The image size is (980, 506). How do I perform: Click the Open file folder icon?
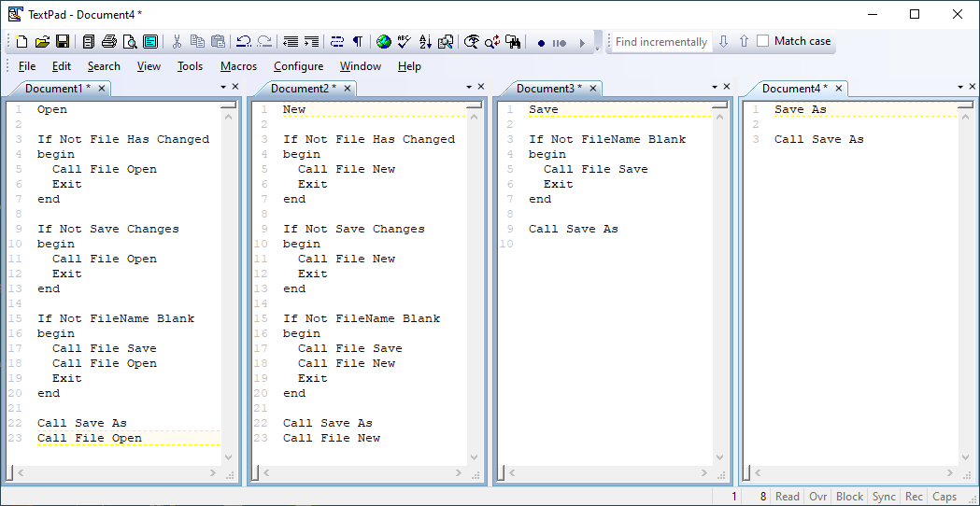coord(42,42)
